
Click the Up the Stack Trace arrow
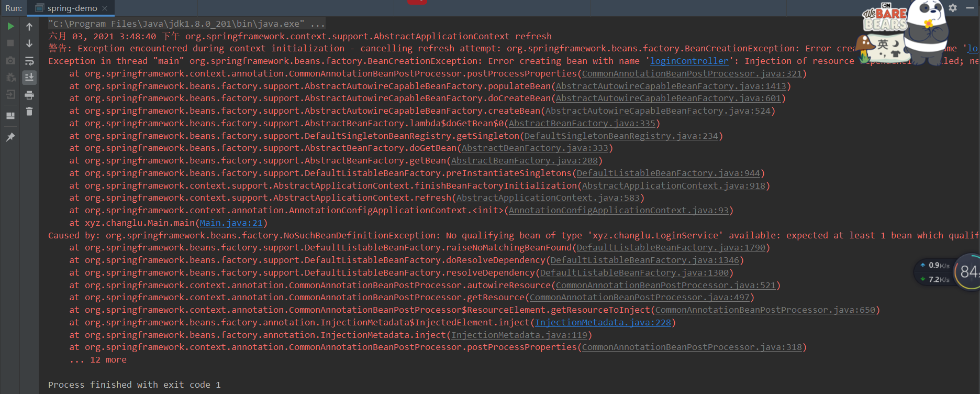click(x=29, y=26)
